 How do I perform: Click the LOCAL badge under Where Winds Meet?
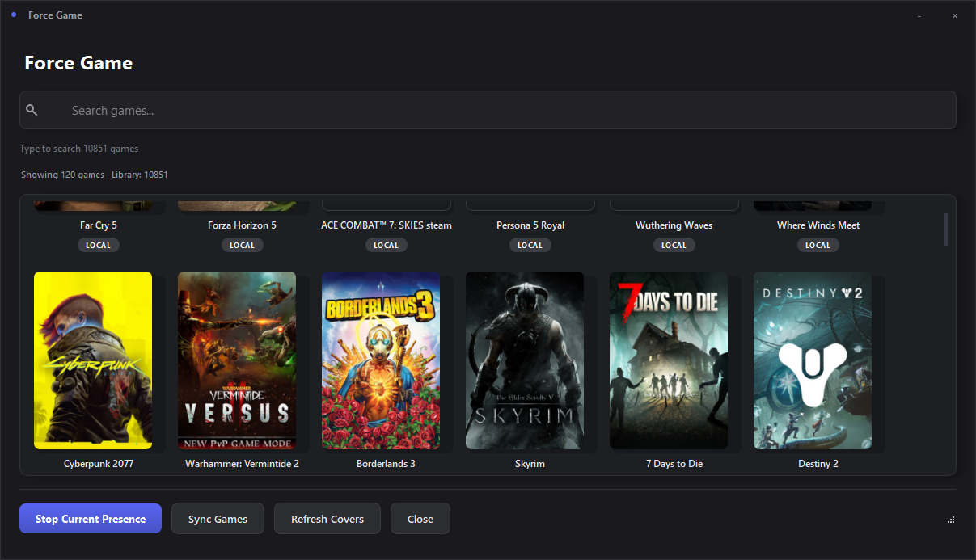[818, 245]
